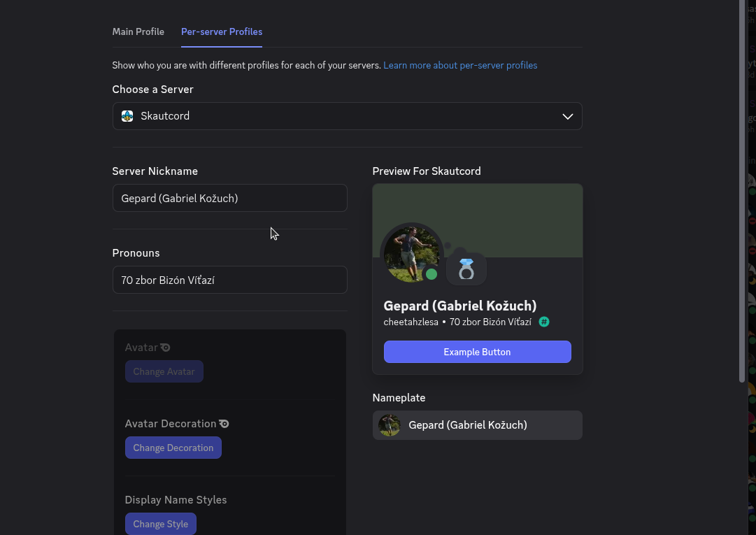Screen dimensions: 756x535
Task: Expand the server selector chevron
Action: [567, 116]
